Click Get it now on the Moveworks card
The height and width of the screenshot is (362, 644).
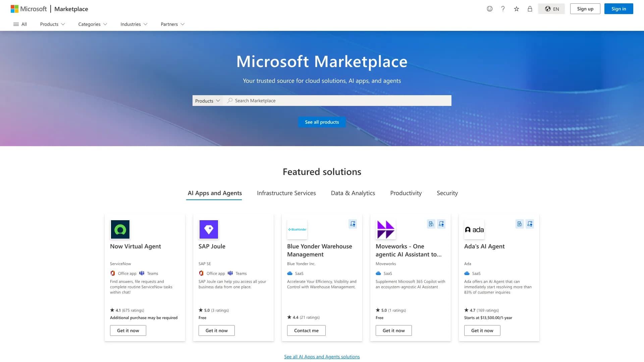click(394, 330)
